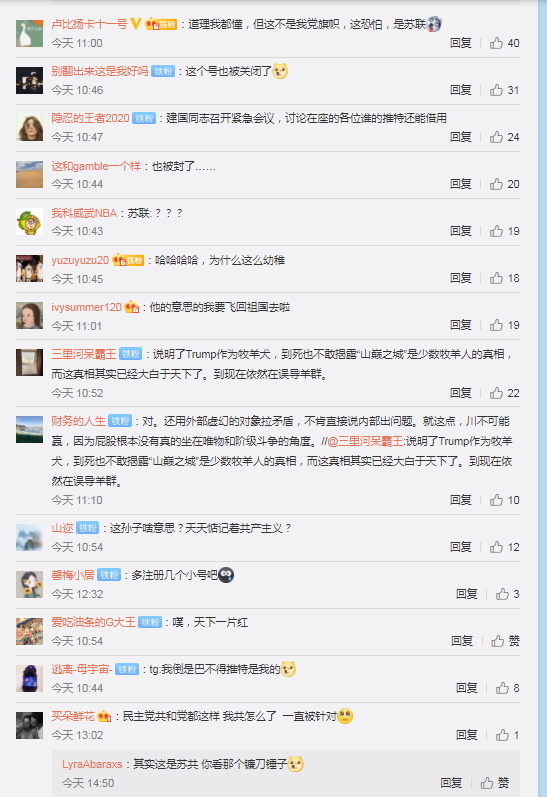Reply to 我科威武NBA's comment

(x=461, y=231)
